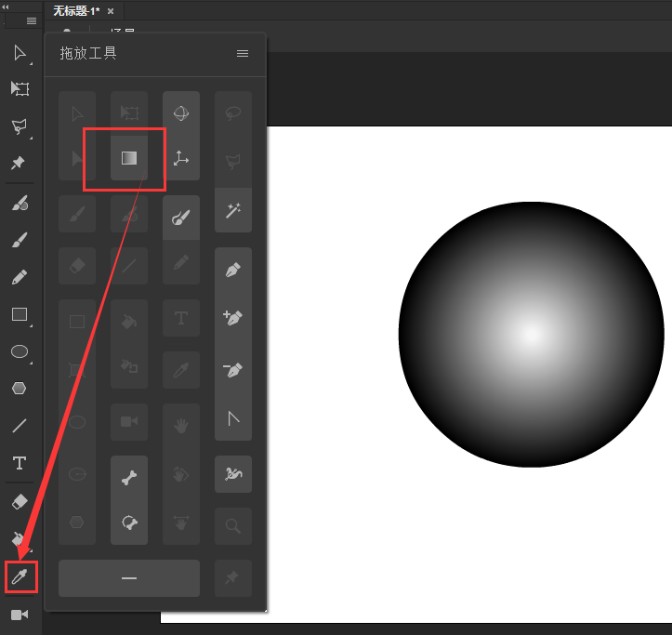Close the 无标题-1 document tab
Screen dimensions: 672x635
pos(111,11)
